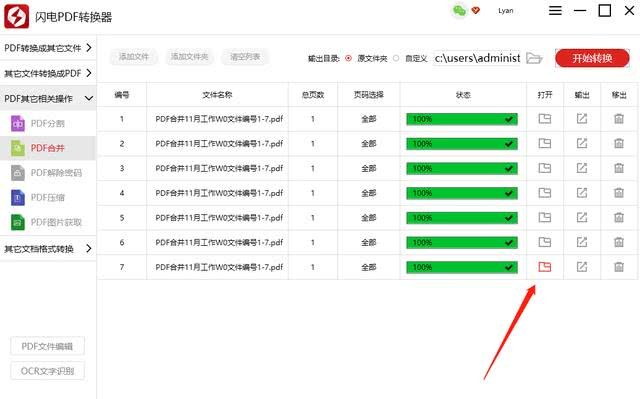Remove row 3 with its trash icon

click(x=619, y=168)
